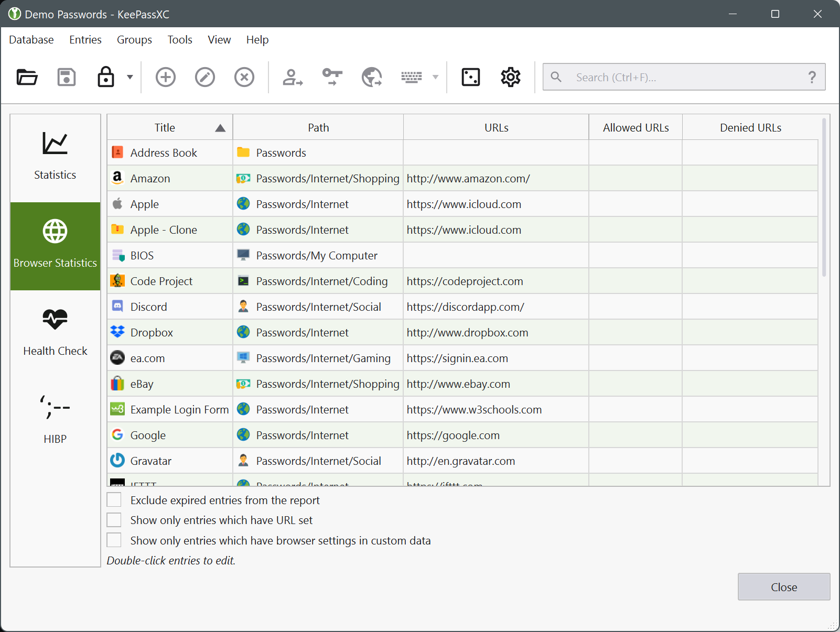Click the Edit Entry pencil icon

pos(205,78)
